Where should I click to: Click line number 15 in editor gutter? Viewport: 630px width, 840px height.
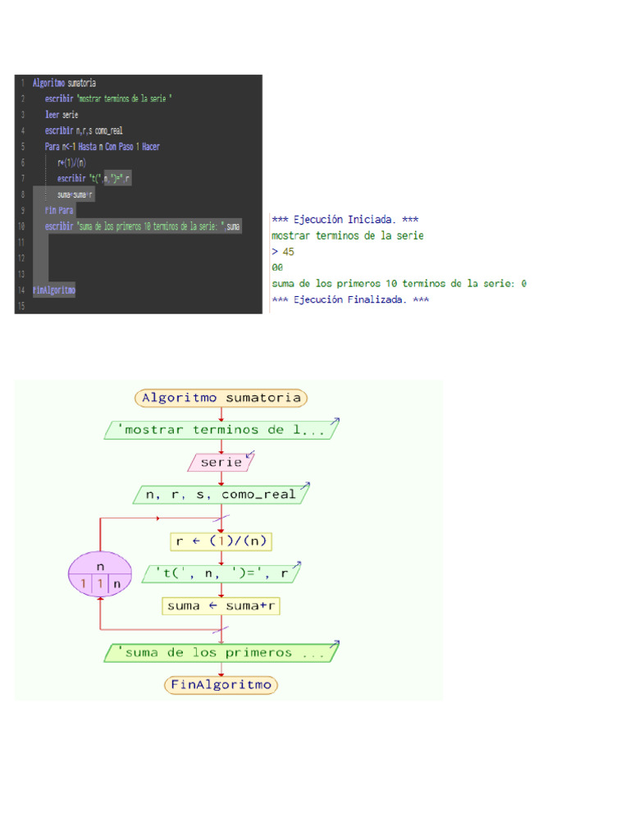click(x=21, y=306)
